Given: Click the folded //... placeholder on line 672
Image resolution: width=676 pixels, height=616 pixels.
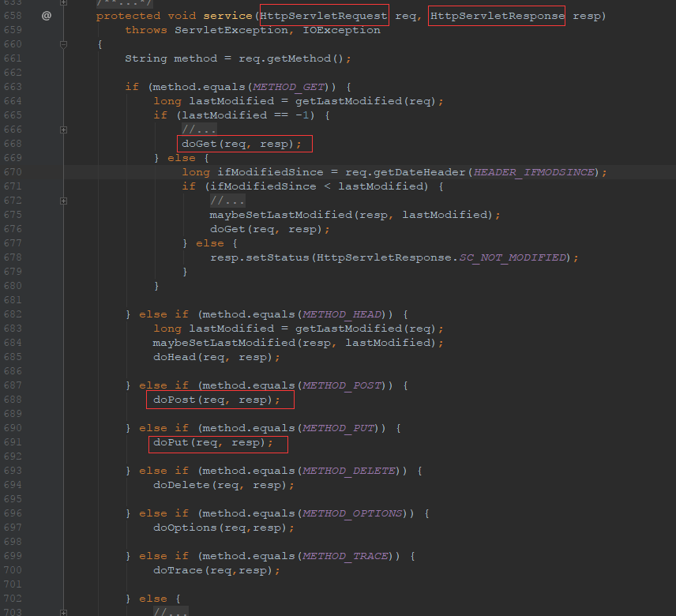Looking at the screenshot, I should pos(227,201).
